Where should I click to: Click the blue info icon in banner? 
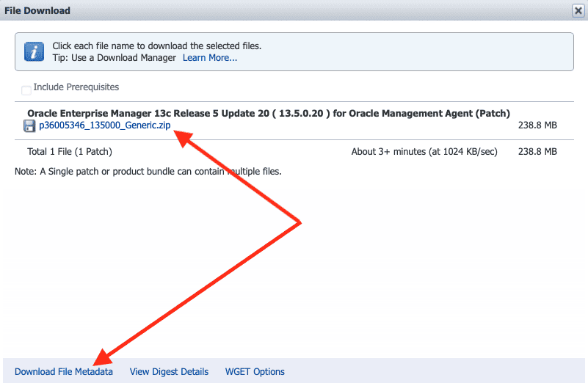34,51
